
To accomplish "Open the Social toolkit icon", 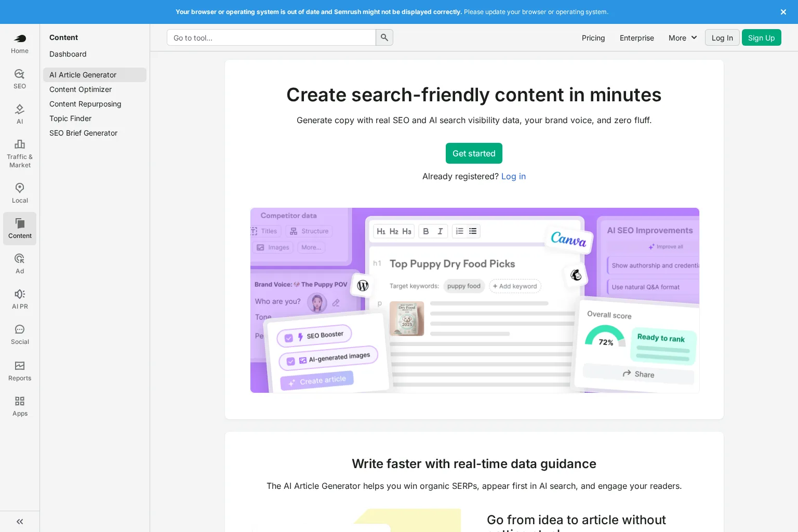I will tap(20, 335).
